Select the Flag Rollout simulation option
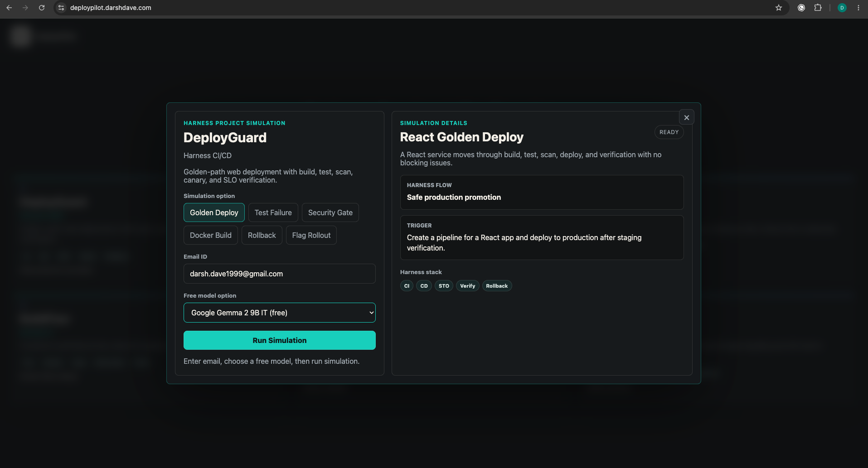The width and height of the screenshot is (868, 468). click(x=311, y=235)
